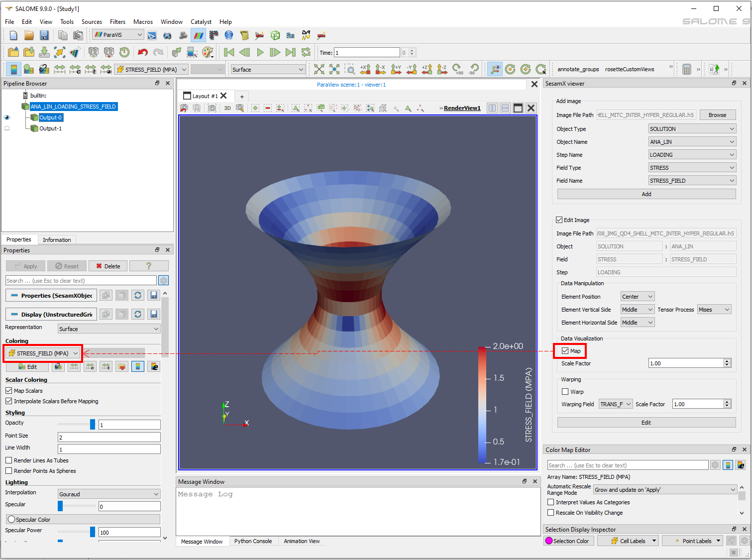Click the Save document floppy icon

pyautogui.click(x=44, y=35)
